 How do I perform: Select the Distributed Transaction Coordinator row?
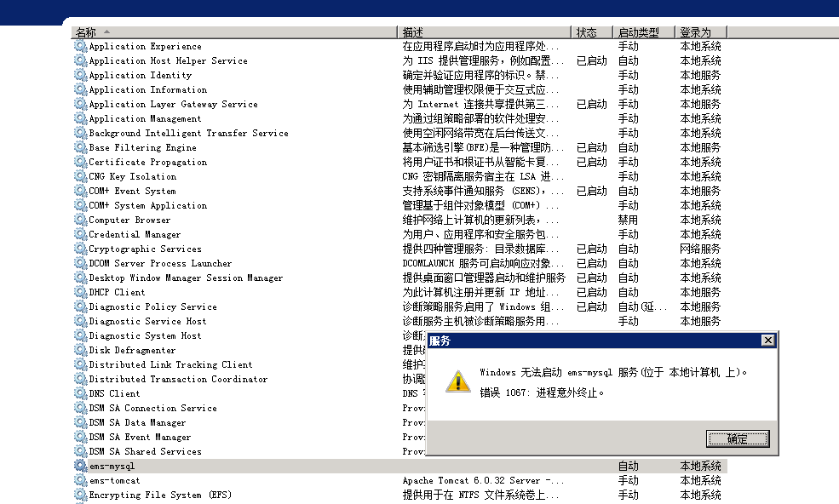coord(249,379)
